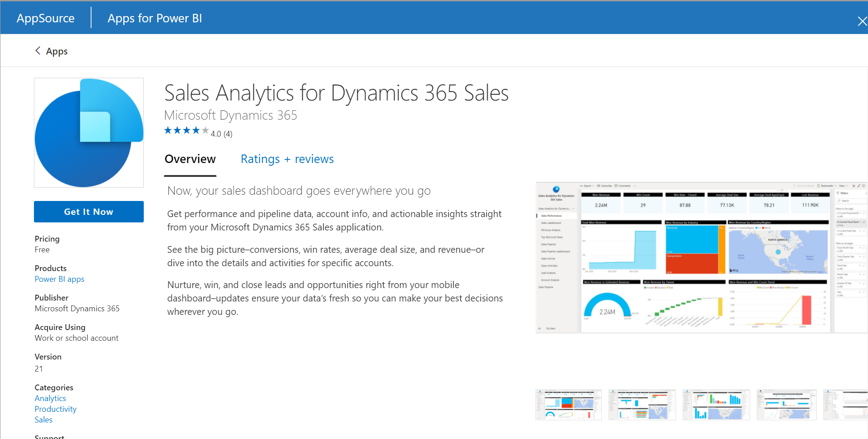This screenshot has height=439, width=868.
Task: Click the Apps back label
Action: pos(57,51)
